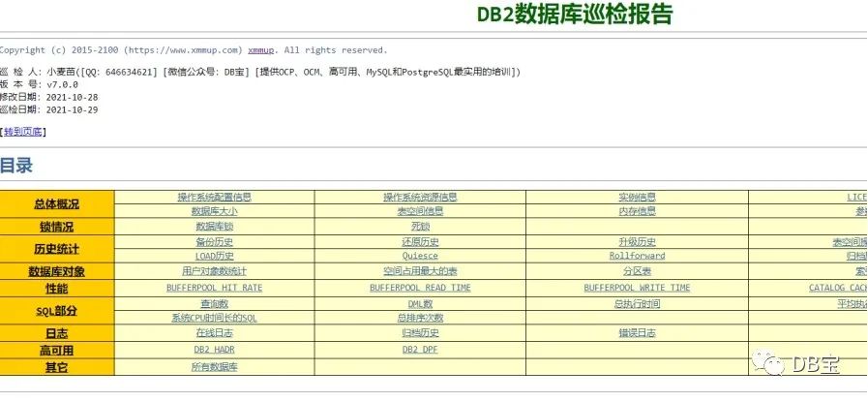Viewport: 868px width, 401px height.
Task: Go to 在线日志 section
Action: coord(214,333)
